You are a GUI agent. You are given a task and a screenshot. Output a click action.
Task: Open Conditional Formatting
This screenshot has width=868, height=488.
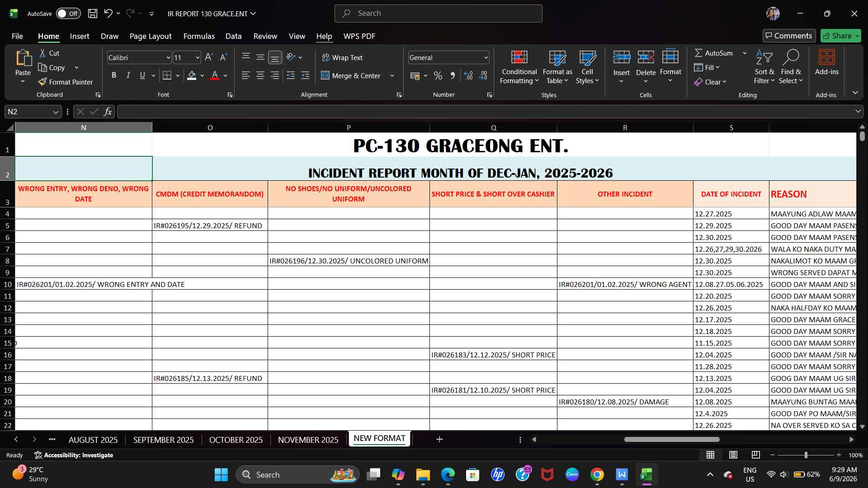click(x=519, y=67)
